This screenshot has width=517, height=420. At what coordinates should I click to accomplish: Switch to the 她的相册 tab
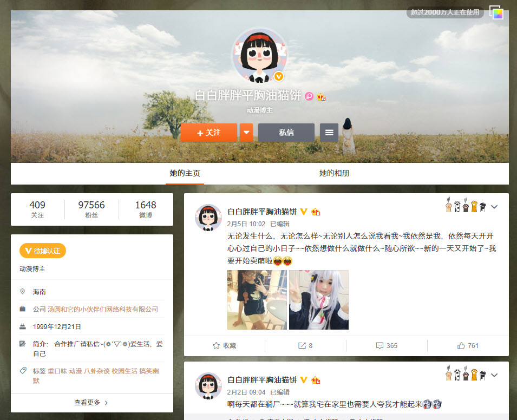334,174
